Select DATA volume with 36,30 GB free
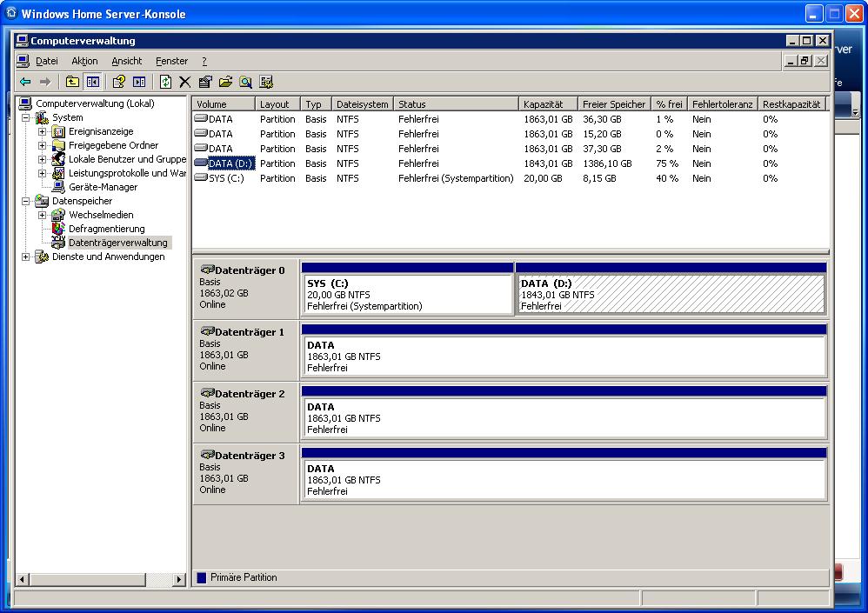The image size is (868, 613). [x=511, y=119]
